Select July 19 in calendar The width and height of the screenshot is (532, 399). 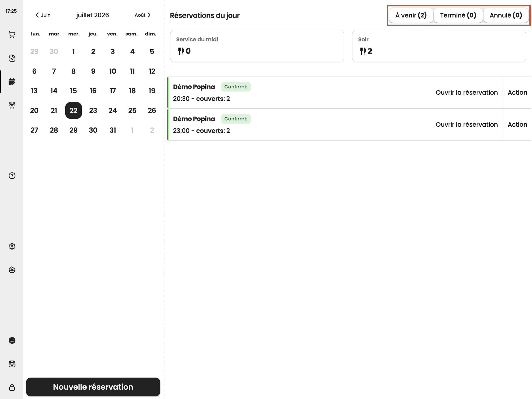tap(152, 91)
